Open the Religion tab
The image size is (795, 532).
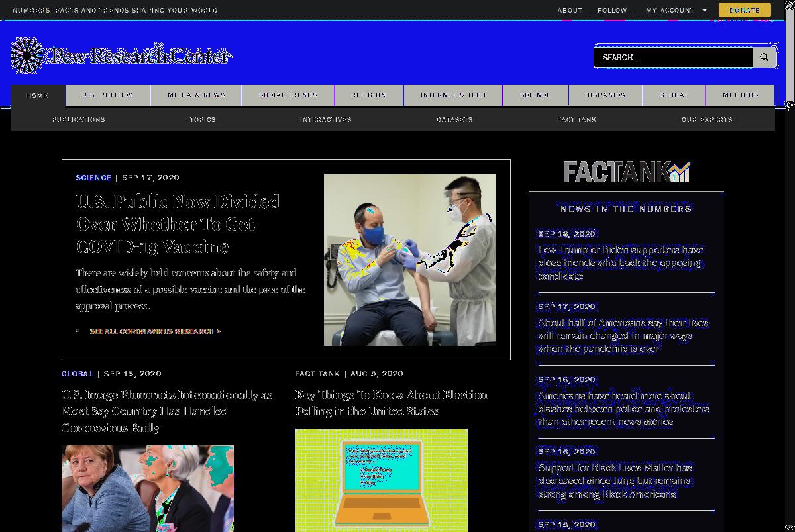point(369,95)
